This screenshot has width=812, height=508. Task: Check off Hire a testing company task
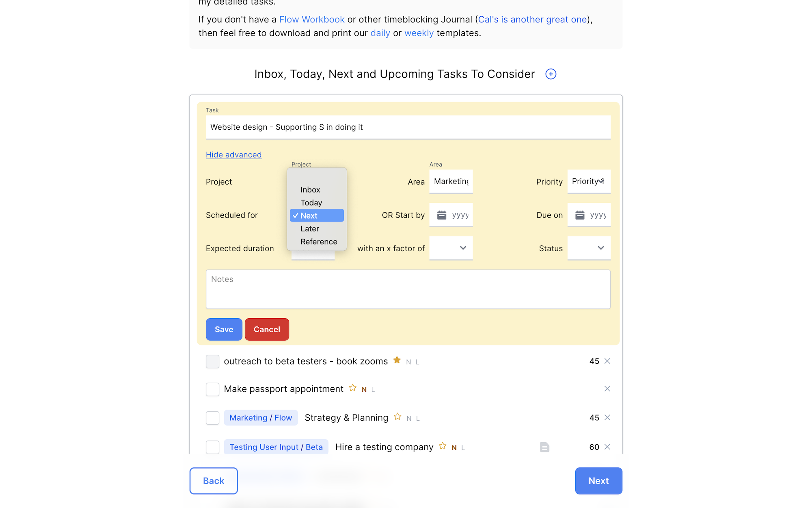(212, 447)
